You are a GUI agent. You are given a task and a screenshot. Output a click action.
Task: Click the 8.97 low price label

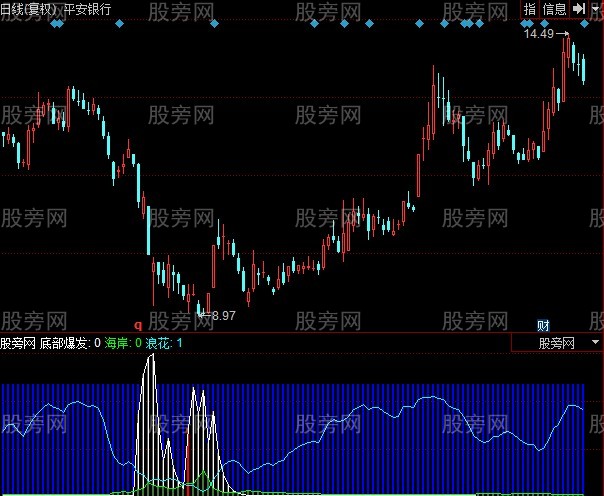[222, 315]
